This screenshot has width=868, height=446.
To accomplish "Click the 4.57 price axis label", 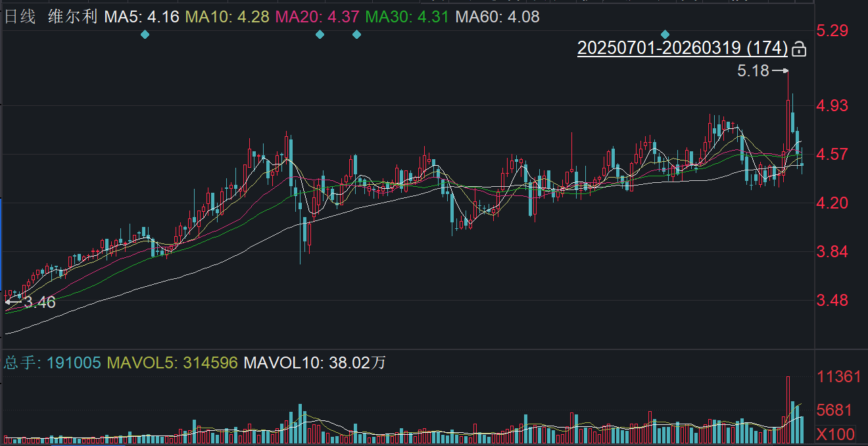I will pos(832,154).
